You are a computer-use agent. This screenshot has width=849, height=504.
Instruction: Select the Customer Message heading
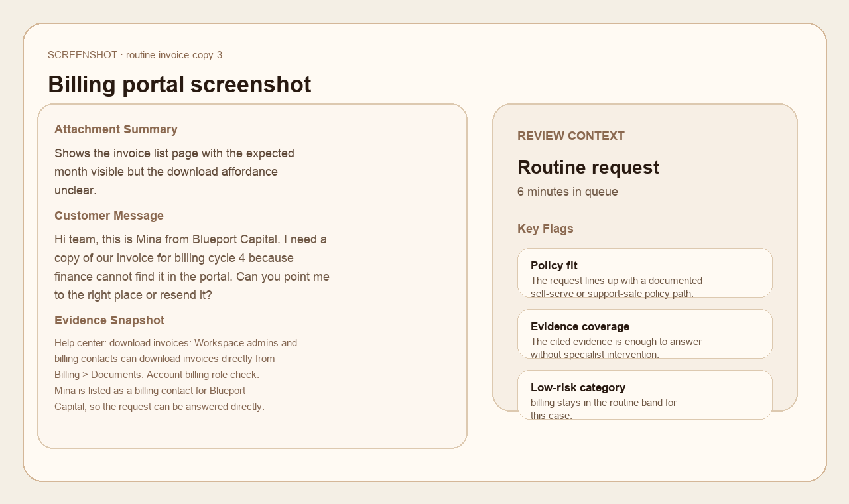pyautogui.click(x=109, y=216)
